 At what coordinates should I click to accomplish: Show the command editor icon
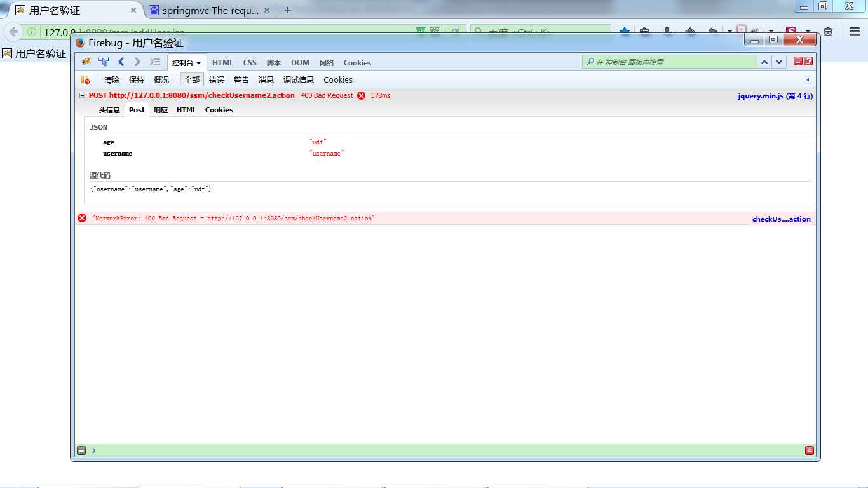(x=155, y=62)
